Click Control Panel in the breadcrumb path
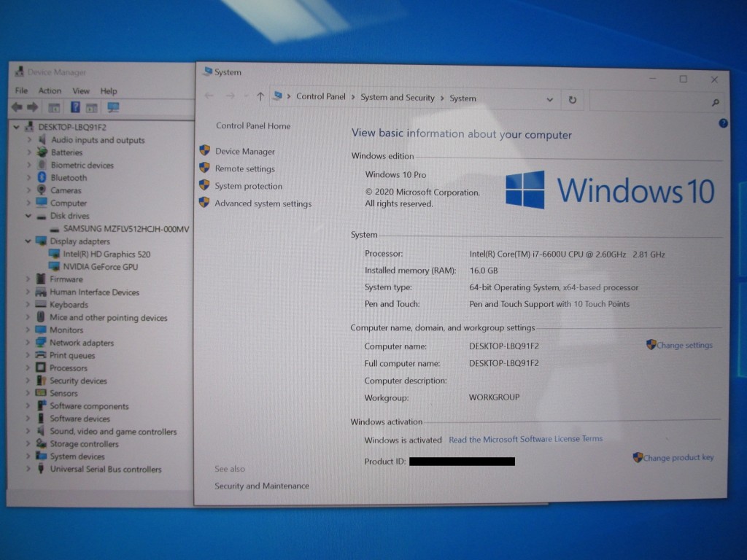Screen dimensions: 747x560 click(x=321, y=96)
